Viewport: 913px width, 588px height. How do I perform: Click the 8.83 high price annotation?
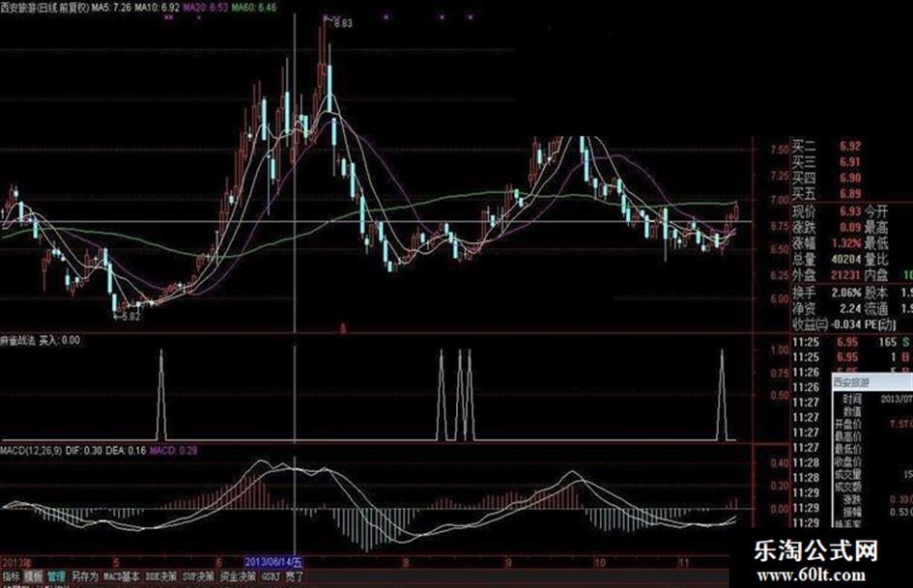click(343, 23)
